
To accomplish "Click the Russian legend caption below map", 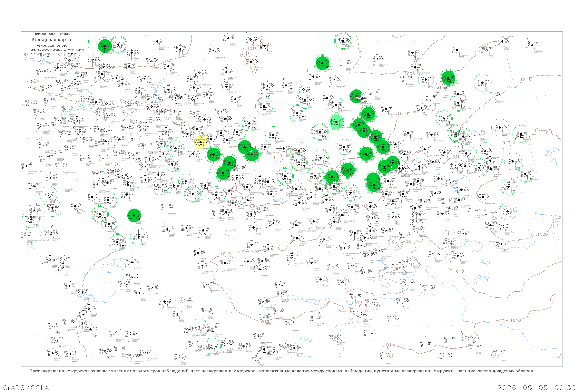I will pyautogui.click(x=281, y=371).
